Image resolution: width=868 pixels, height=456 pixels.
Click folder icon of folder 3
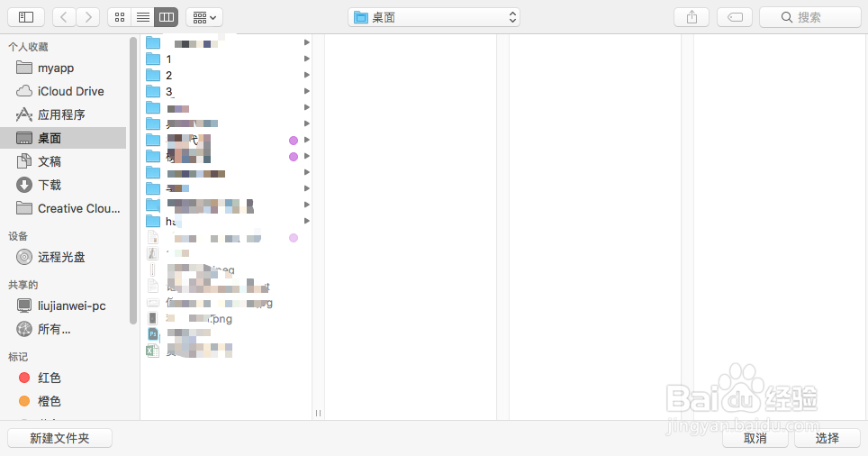coord(153,91)
